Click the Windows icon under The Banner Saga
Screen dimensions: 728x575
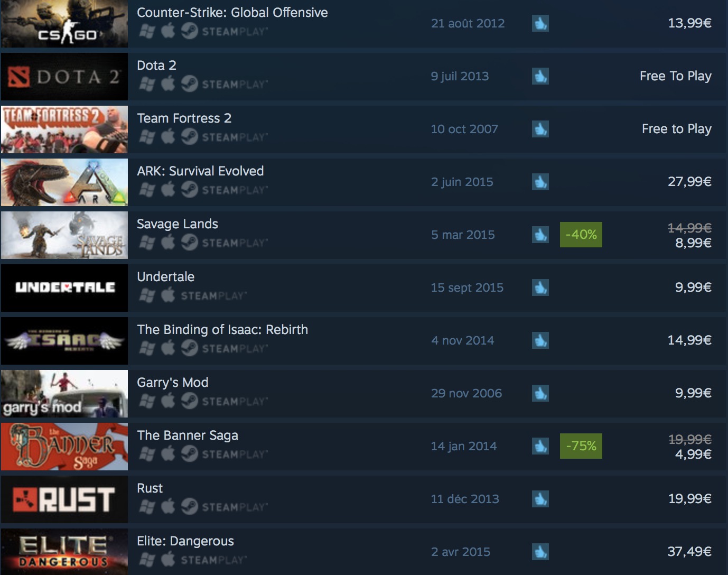pos(147,454)
